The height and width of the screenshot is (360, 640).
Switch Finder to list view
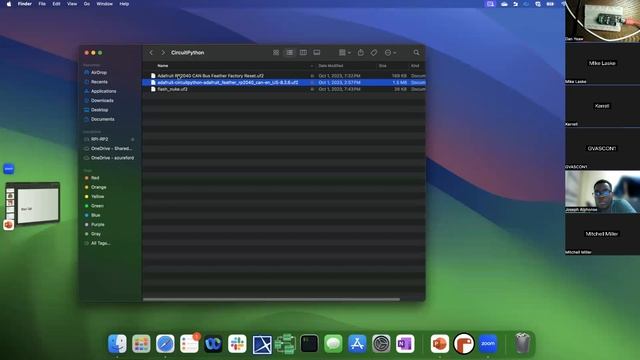289,53
